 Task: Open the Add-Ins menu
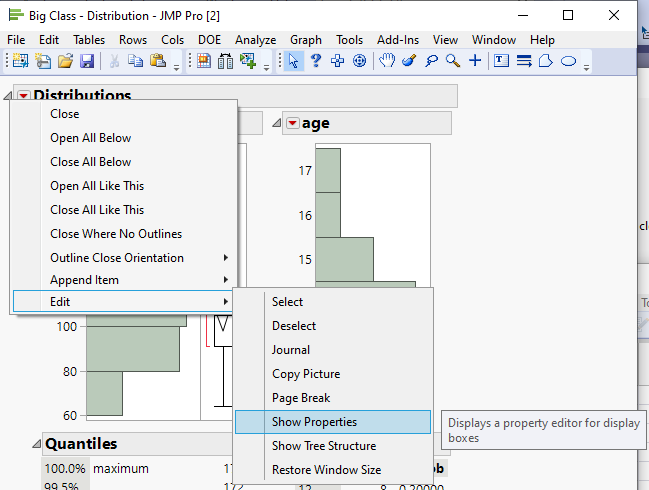(x=399, y=40)
